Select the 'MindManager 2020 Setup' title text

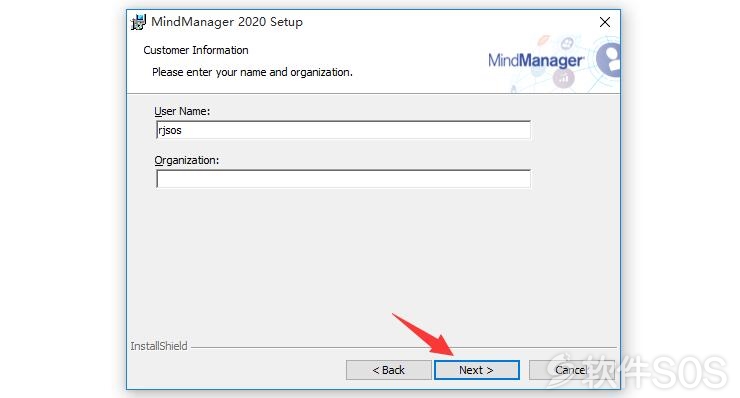click(x=227, y=22)
